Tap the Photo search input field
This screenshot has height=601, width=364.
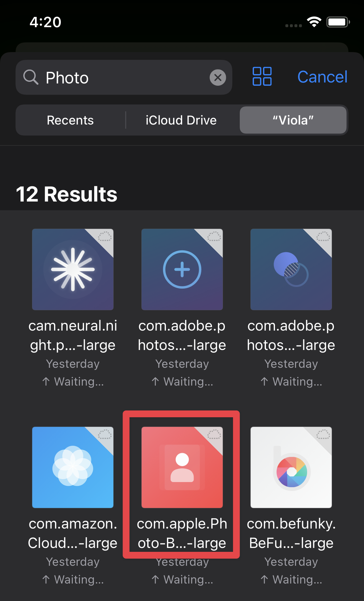coord(126,78)
